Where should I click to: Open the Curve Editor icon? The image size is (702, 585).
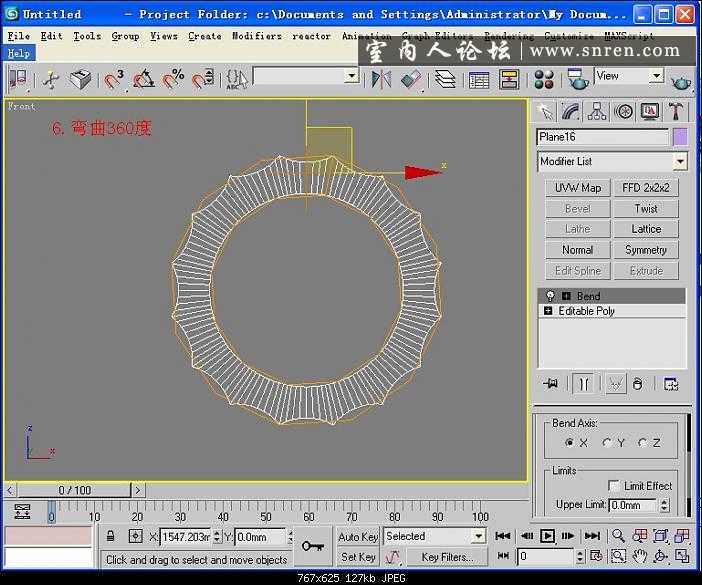coord(479,80)
